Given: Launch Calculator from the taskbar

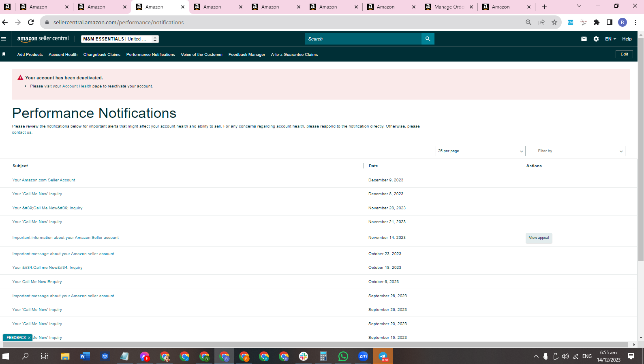Looking at the screenshot, I should 323,356.
